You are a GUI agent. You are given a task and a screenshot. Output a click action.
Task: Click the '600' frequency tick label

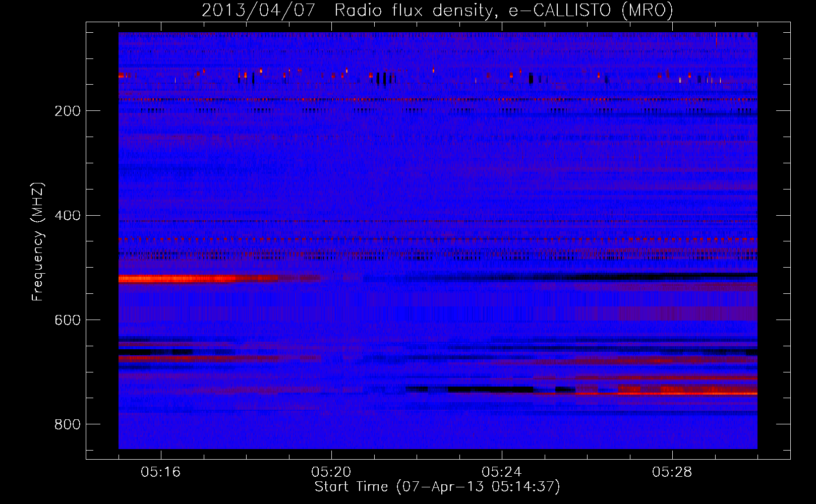pos(68,321)
